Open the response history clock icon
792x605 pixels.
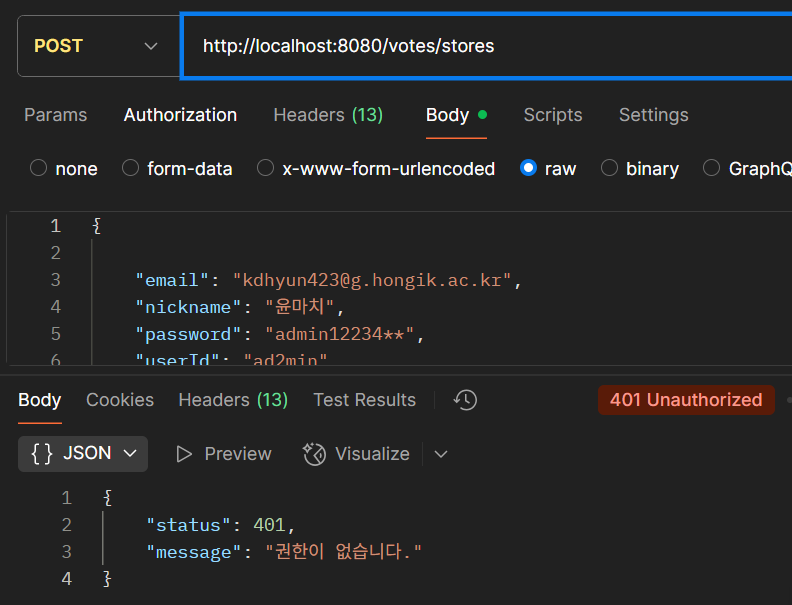point(465,400)
